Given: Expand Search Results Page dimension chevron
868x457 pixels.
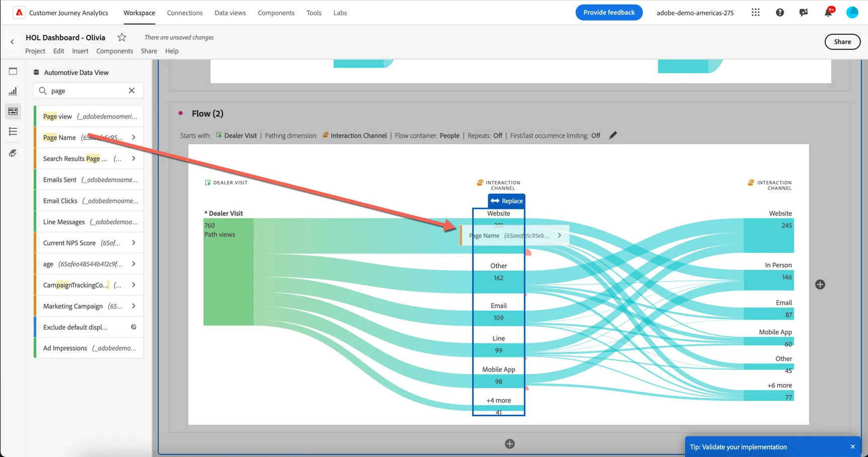Looking at the screenshot, I should tap(134, 158).
